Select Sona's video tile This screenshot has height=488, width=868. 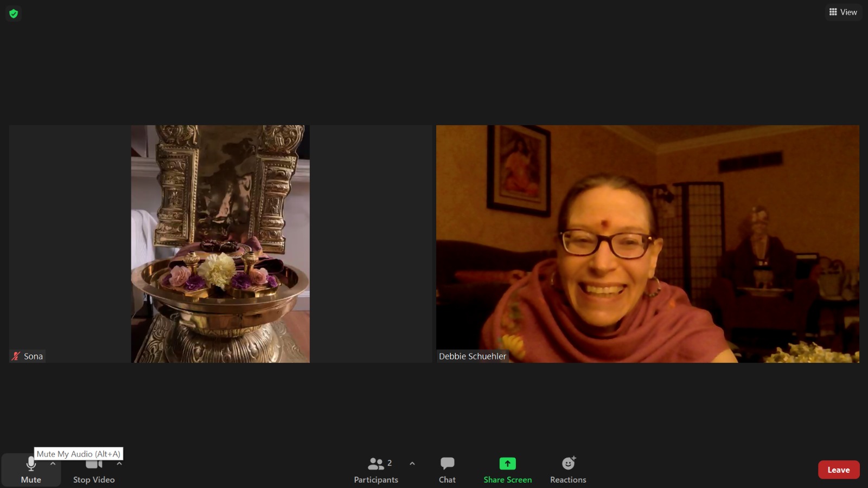(220, 244)
